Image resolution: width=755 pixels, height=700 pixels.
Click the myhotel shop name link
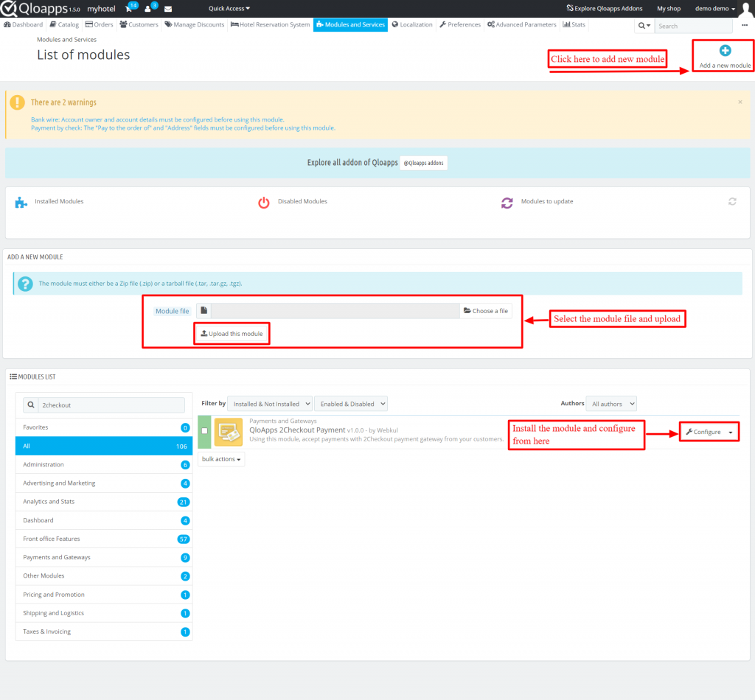point(101,9)
